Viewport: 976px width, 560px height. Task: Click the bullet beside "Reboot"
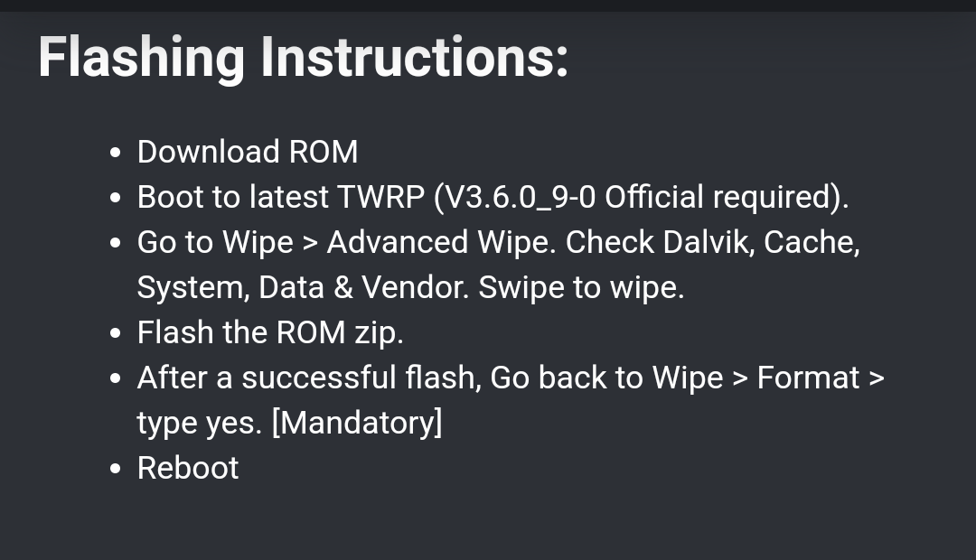(115, 469)
